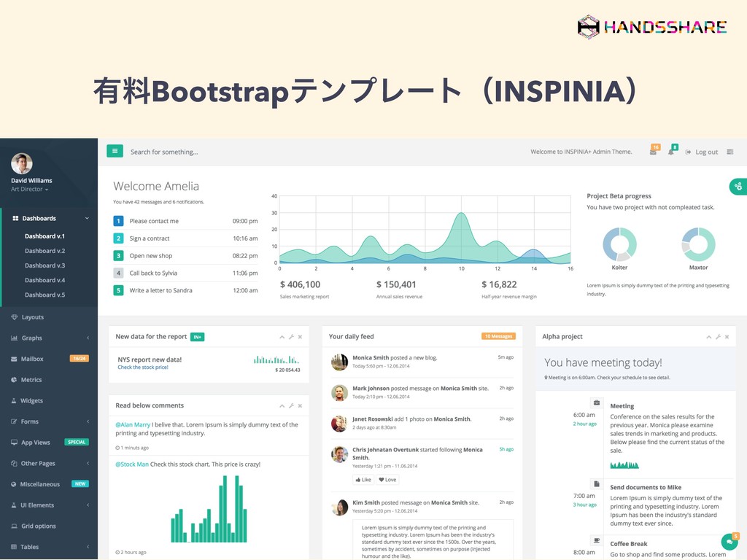Image resolution: width=747 pixels, height=560 pixels.
Task: Click the Grid options laptop icon
Action: pyautogui.click(x=14, y=526)
